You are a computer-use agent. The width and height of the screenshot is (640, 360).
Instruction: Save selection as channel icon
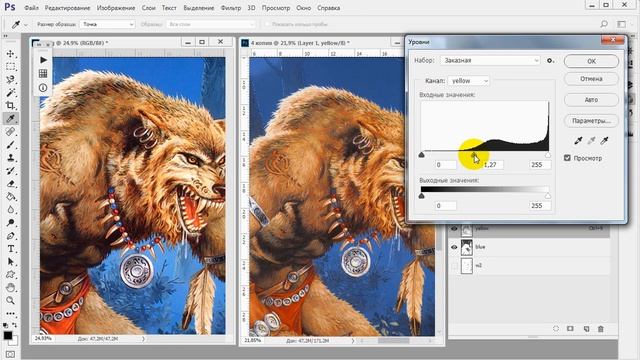(570, 329)
